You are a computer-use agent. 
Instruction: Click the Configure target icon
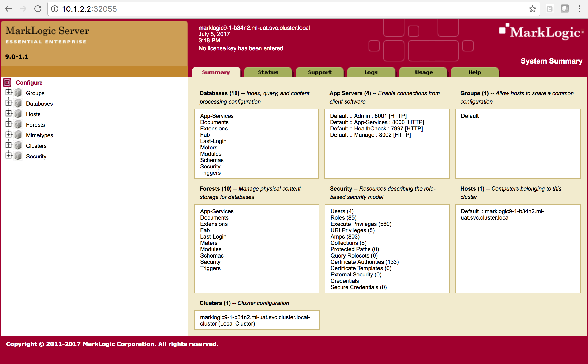click(7, 82)
